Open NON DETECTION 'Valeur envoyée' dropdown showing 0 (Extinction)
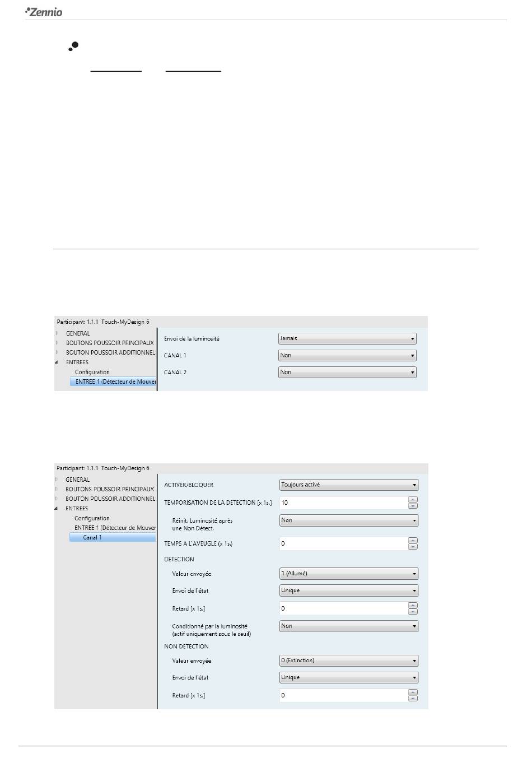532x777 pixels. [x=349, y=661]
